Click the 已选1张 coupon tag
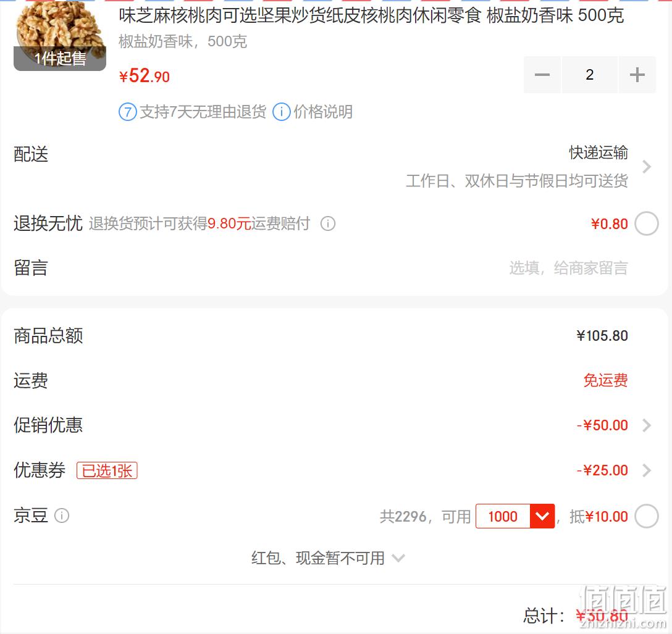 tap(107, 470)
